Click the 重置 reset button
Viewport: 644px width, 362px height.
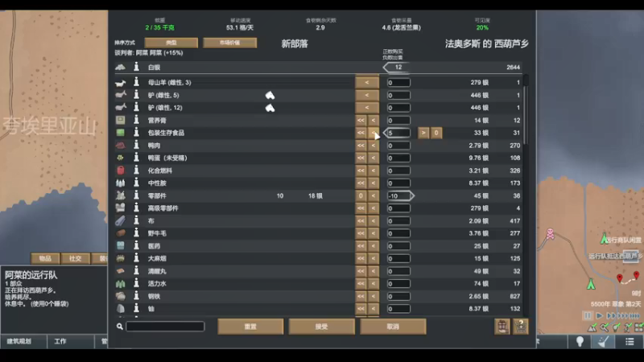[250, 327]
